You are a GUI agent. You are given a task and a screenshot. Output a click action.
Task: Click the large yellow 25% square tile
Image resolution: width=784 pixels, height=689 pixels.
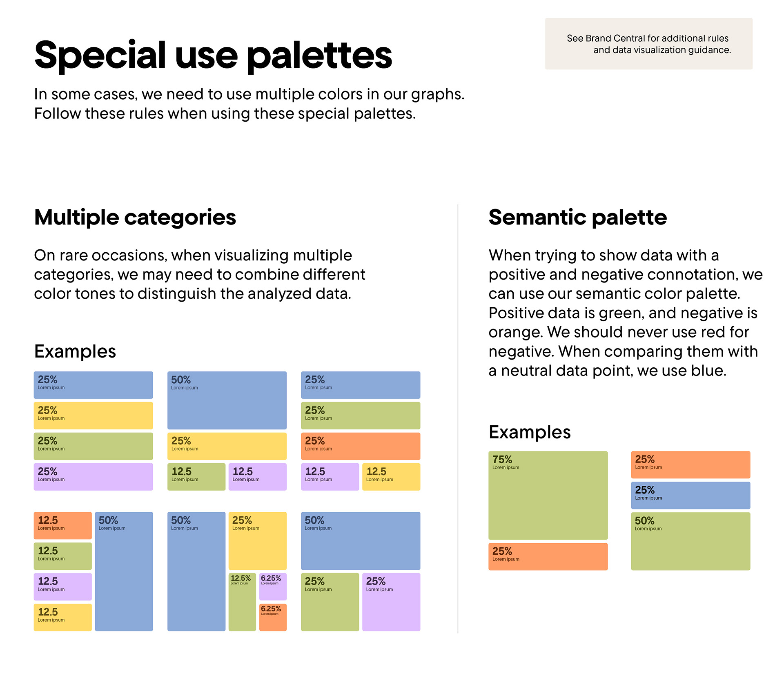pyautogui.click(x=257, y=541)
